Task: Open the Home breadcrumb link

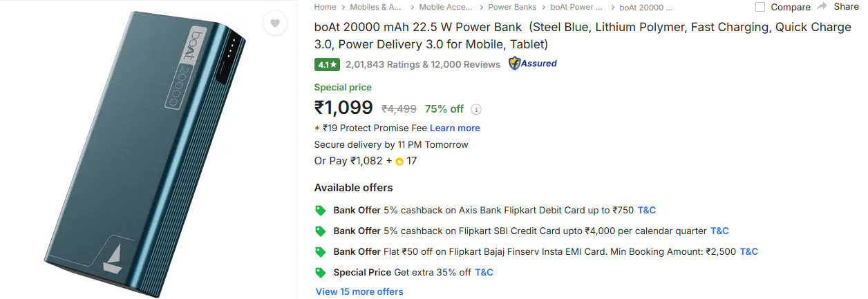Action: tap(325, 7)
